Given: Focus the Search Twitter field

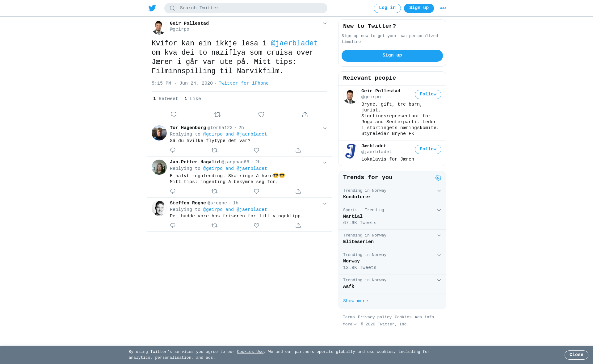Looking at the screenshot, I should [x=246, y=8].
